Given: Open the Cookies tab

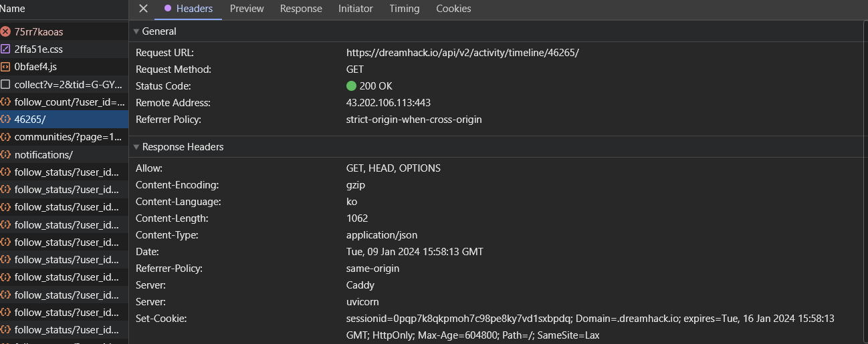Looking at the screenshot, I should [x=453, y=9].
